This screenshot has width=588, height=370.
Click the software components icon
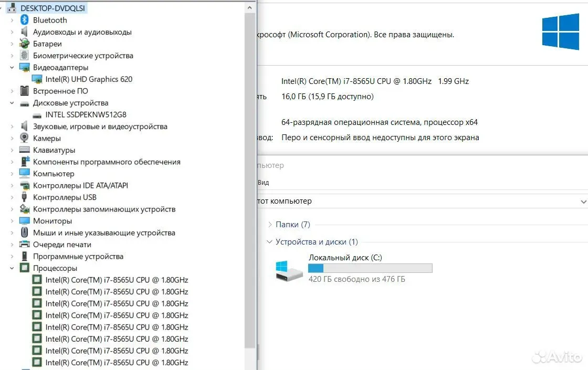[24, 162]
